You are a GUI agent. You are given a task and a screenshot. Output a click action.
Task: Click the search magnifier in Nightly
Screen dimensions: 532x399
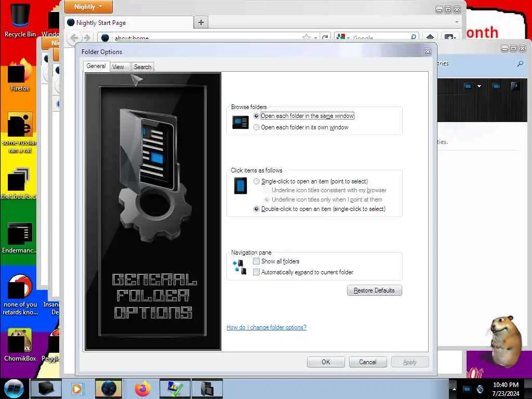pyautogui.click(x=413, y=37)
